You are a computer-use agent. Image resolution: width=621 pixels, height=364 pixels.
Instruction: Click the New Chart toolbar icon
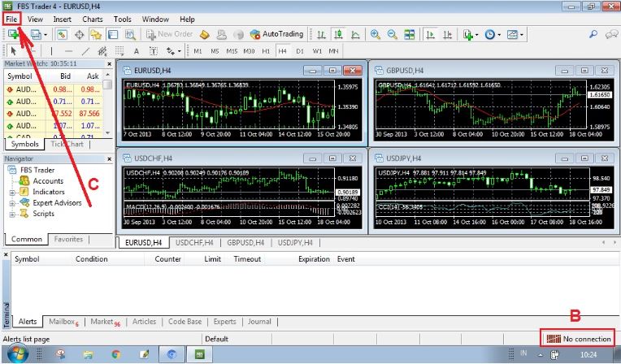click(x=13, y=34)
